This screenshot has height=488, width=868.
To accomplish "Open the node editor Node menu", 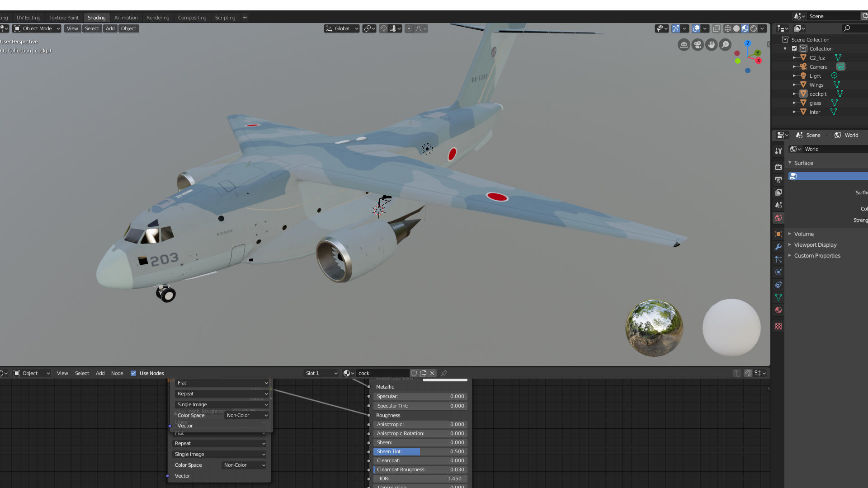I will [x=117, y=373].
